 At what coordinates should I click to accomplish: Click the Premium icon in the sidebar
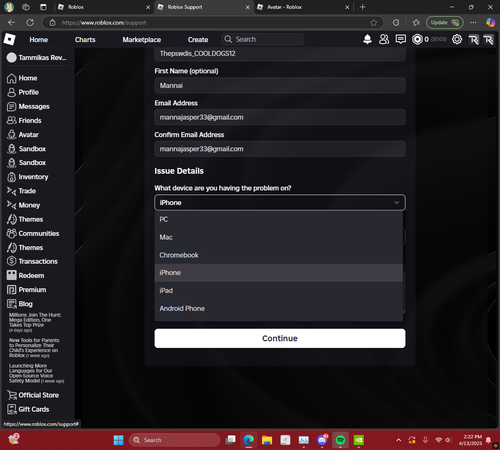(12, 290)
